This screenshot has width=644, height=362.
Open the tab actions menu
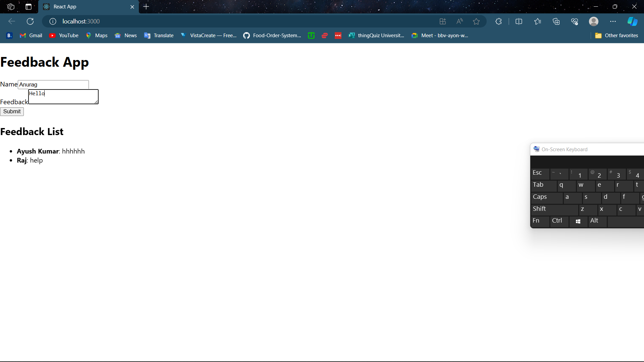click(x=29, y=7)
